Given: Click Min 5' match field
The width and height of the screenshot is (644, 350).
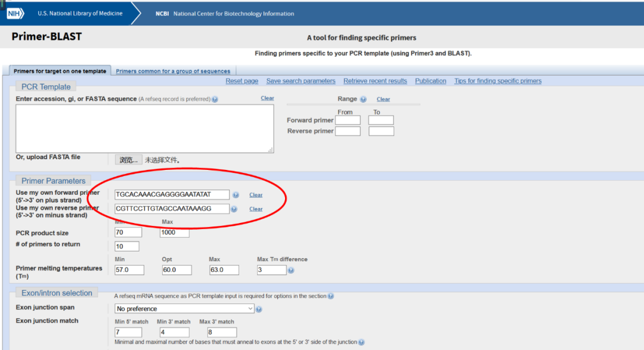Looking at the screenshot, I should coord(128,332).
